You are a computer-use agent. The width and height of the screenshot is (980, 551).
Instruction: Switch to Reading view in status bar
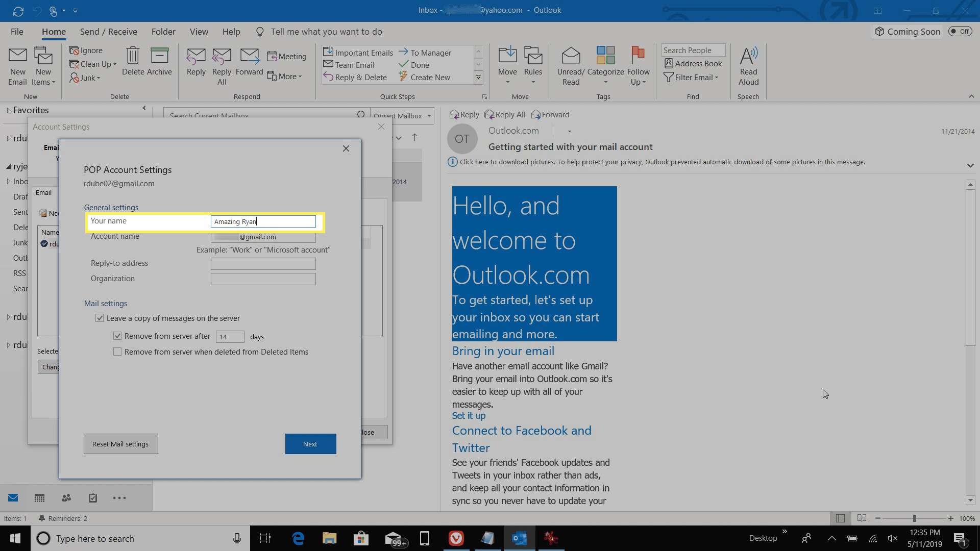(862, 518)
